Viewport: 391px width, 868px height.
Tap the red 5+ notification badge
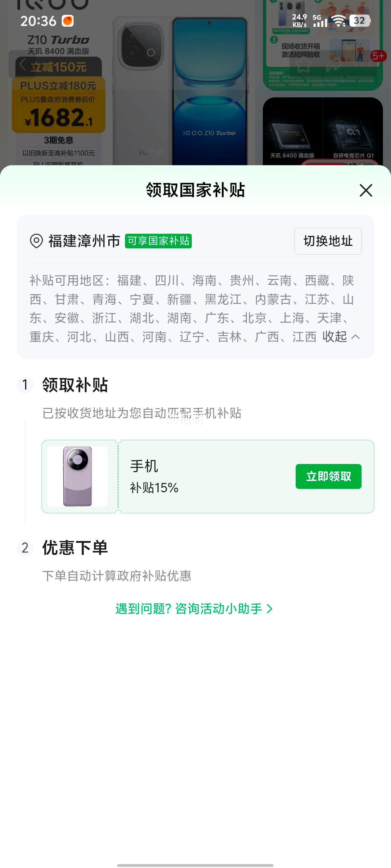tap(378, 56)
